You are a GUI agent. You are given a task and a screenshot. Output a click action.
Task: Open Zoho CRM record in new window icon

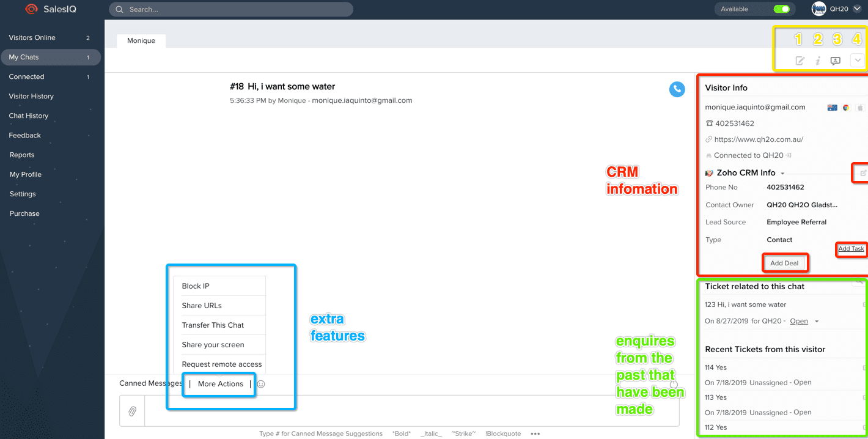pos(862,173)
